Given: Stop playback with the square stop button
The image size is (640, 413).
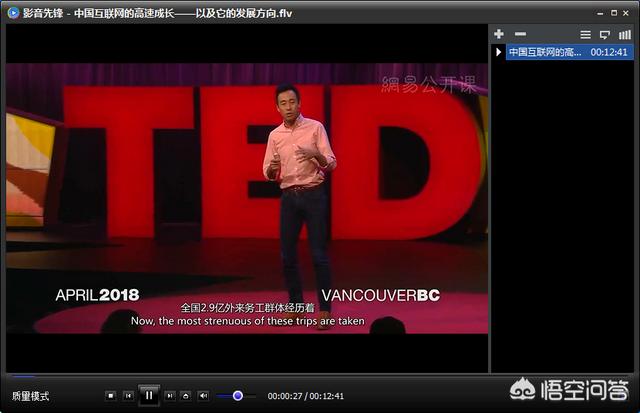Looking at the screenshot, I should tap(111, 395).
